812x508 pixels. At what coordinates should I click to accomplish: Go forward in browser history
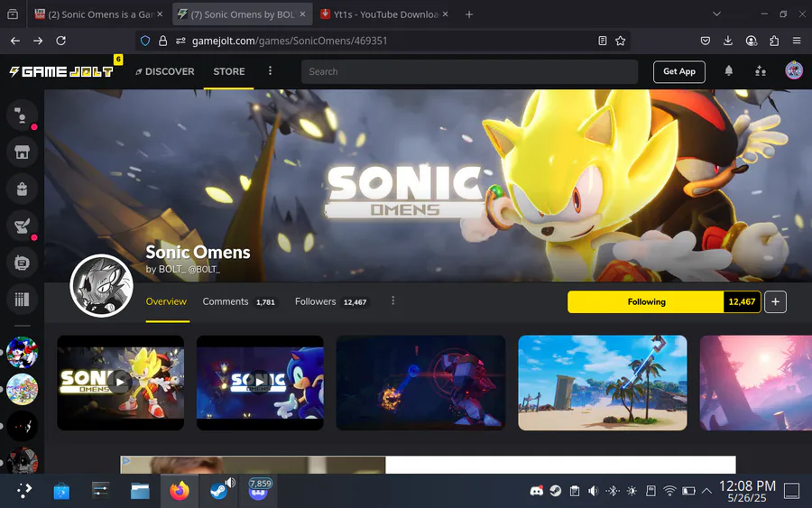(38, 41)
